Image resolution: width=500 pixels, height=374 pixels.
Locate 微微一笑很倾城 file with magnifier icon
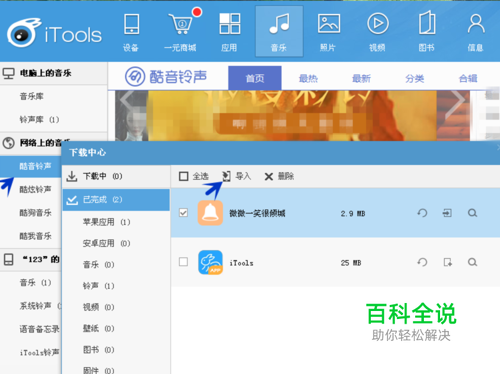click(x=472, y=213)
